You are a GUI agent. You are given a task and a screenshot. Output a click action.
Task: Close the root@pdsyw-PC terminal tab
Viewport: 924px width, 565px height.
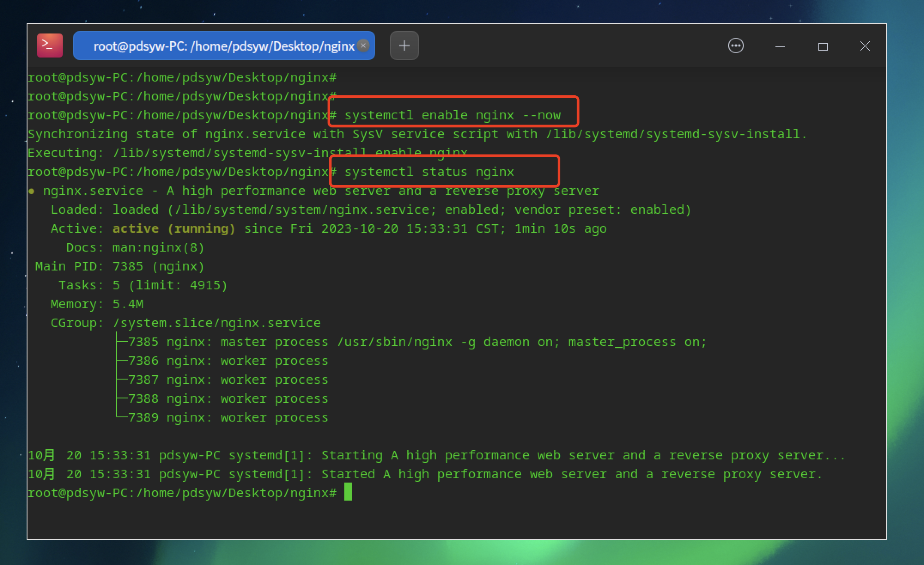coord(363,46)
